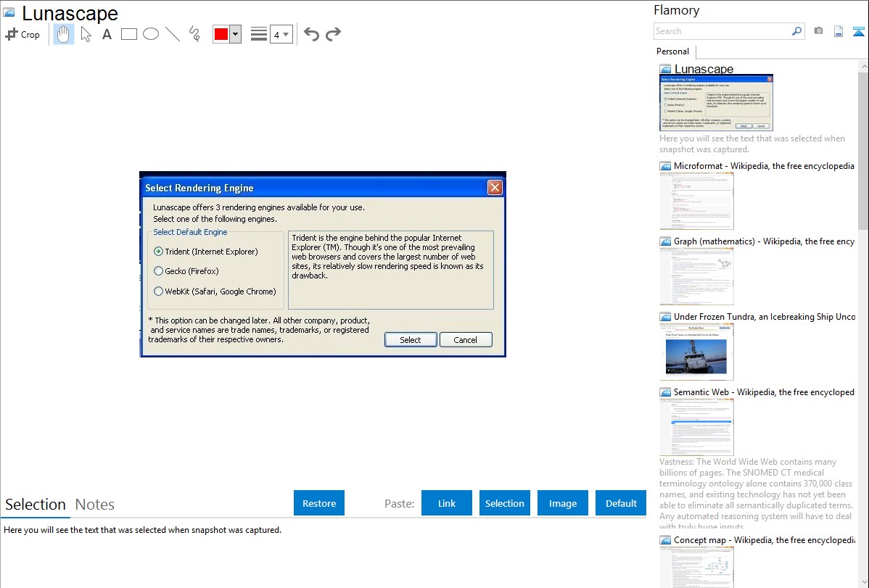Click the Concept map - Wikipedia title
869x588 pixels.
point(764,540)
